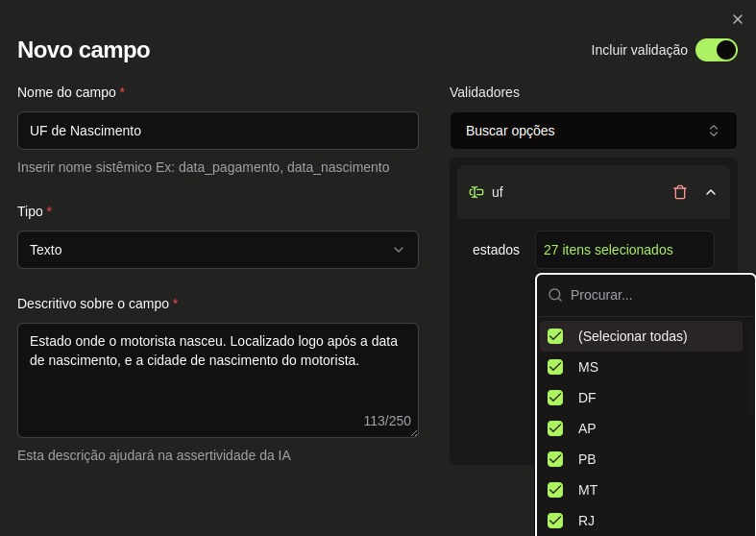Image resolution: width=756 pixels, height=536 pixels.
Task: Open the 27 itens selecionados selector
Action: (x=623, y=250)
